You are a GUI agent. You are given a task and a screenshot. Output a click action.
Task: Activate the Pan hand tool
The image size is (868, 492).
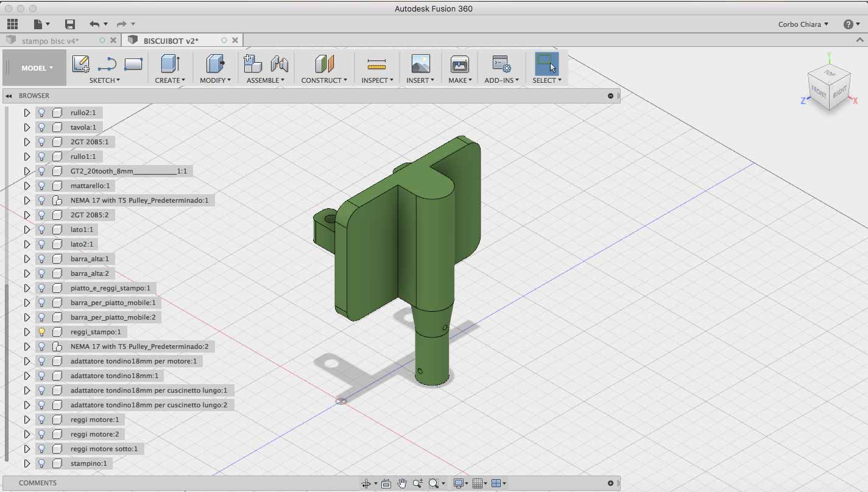click(x=402, y=483)
